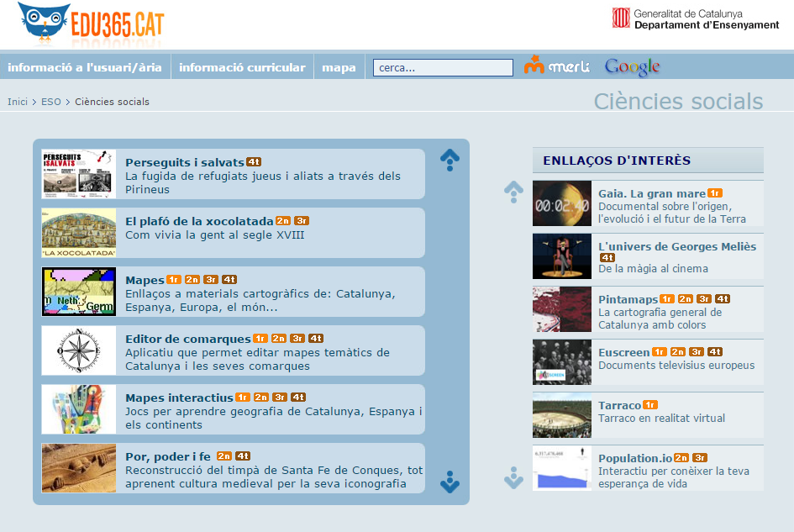Open Gaia. La gran mare link
The height and width of the screenshot is (532, 794).
tap(651, 193)
